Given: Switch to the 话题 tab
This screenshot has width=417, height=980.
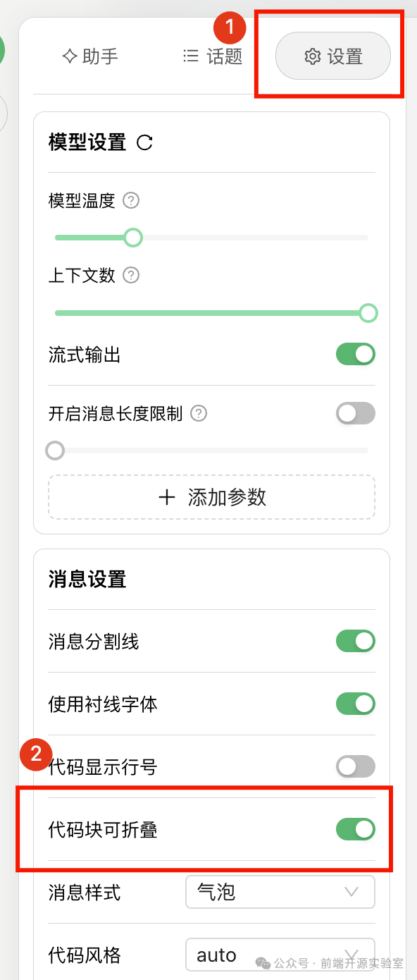Looking at the screenshot, I should click(x=213, y=56).
